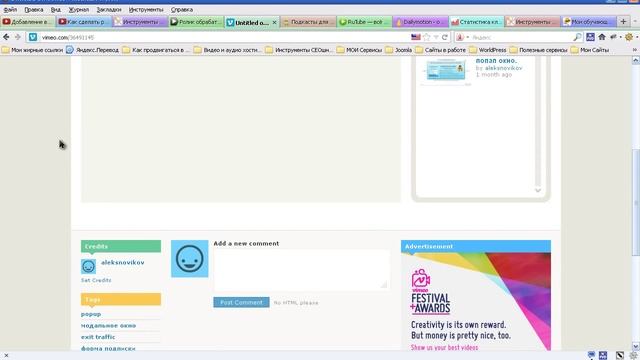The width and height of the screenshot is (640, 360).
Task: Click the попап окно video title link
Action: point(496,60)
